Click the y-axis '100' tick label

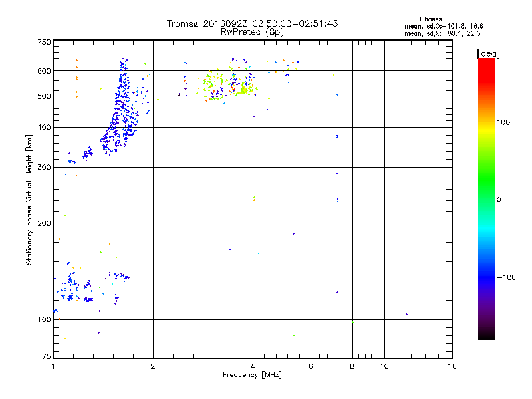tap(44, 319)
